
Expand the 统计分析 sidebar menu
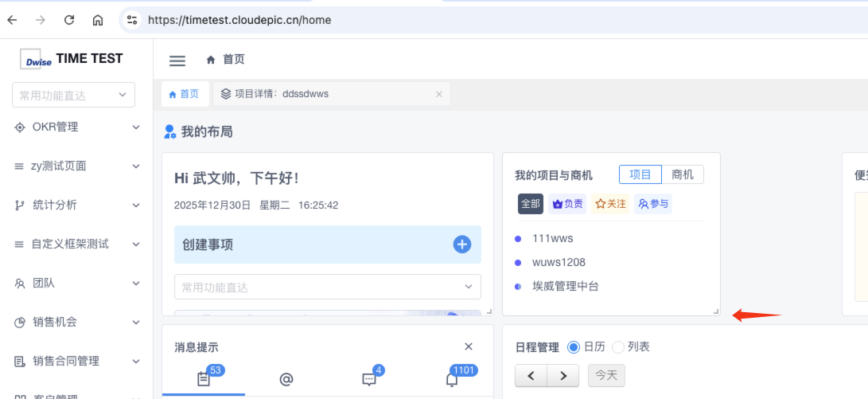(x=76, y=205)
